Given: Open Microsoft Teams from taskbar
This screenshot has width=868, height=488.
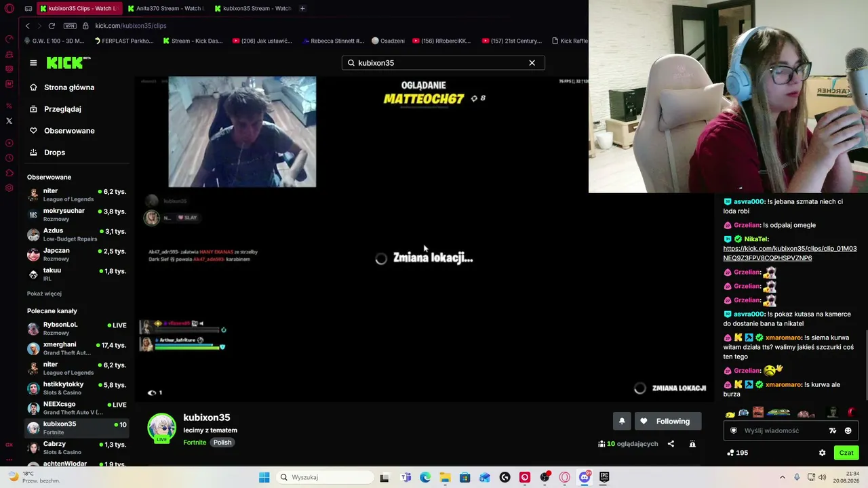Looking at the screenshot, I should (406, 477).
